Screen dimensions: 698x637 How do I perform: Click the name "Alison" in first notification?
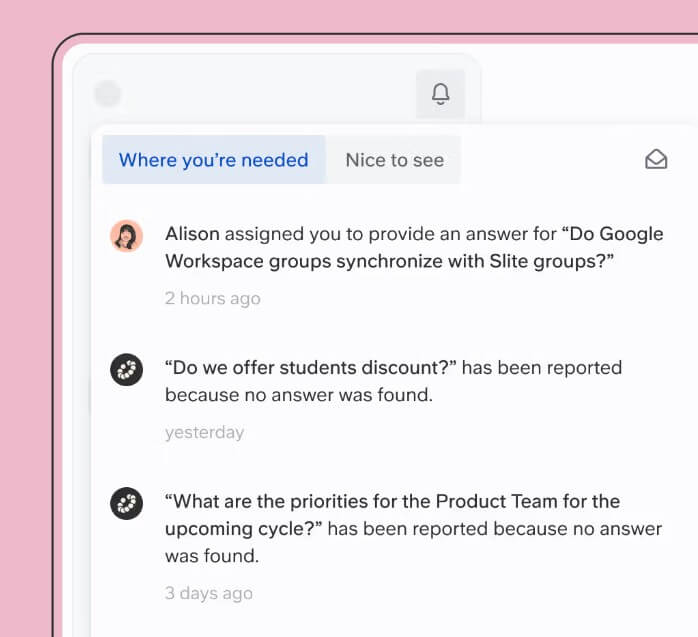pyautogui.click(x=192, y=234)
